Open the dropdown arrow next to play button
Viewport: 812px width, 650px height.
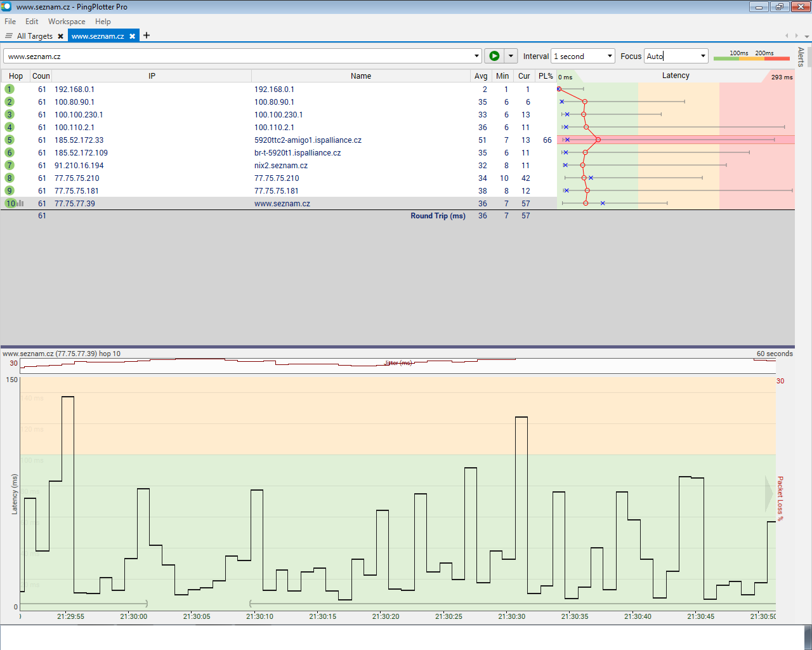(511, 56)
